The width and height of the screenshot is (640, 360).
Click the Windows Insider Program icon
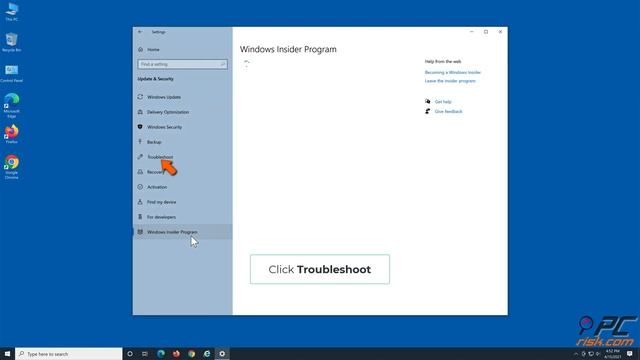[140, 232]
